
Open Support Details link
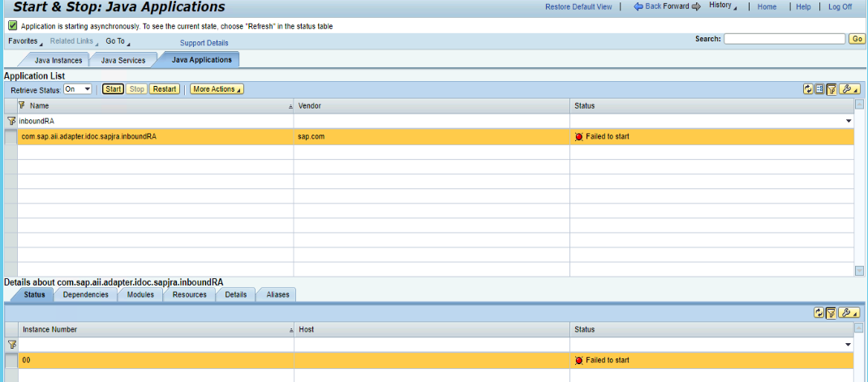(204, 43)
